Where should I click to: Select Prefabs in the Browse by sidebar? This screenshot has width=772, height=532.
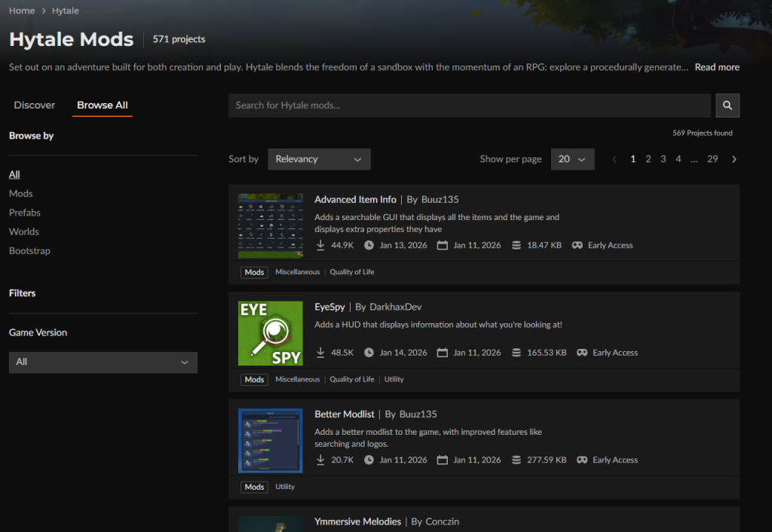24,212
